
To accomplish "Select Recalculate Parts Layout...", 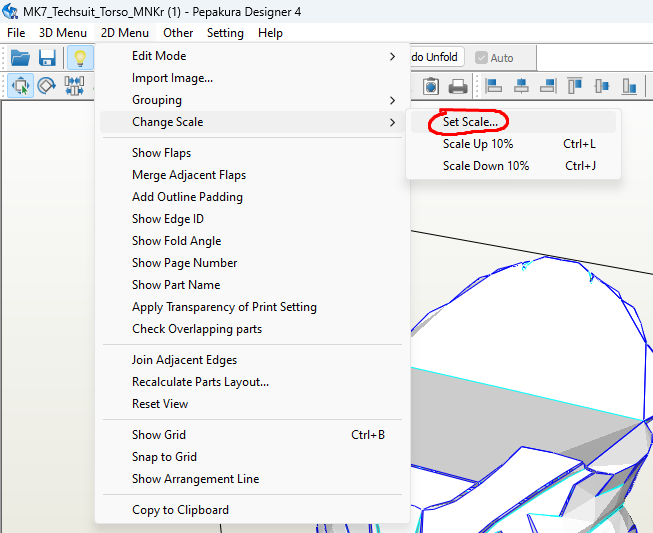I will tap(252, 382).
